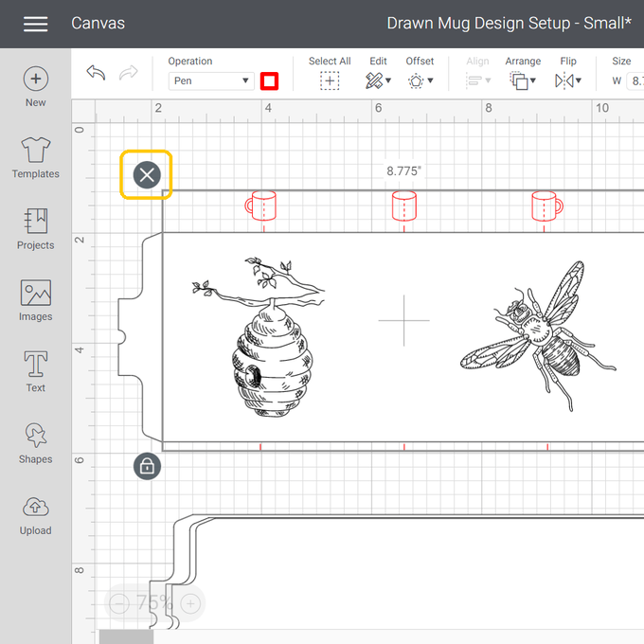Image resolution: width=644 pixels, height=644 pixels.
Task: Click the delete X handle on selection
Action: [147, 174]
